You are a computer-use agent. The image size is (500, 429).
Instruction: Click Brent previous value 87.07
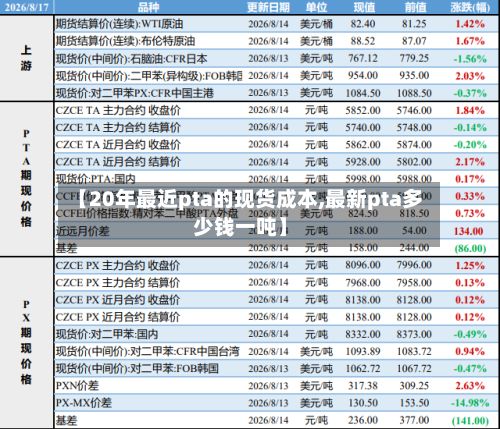pos(414,41)
